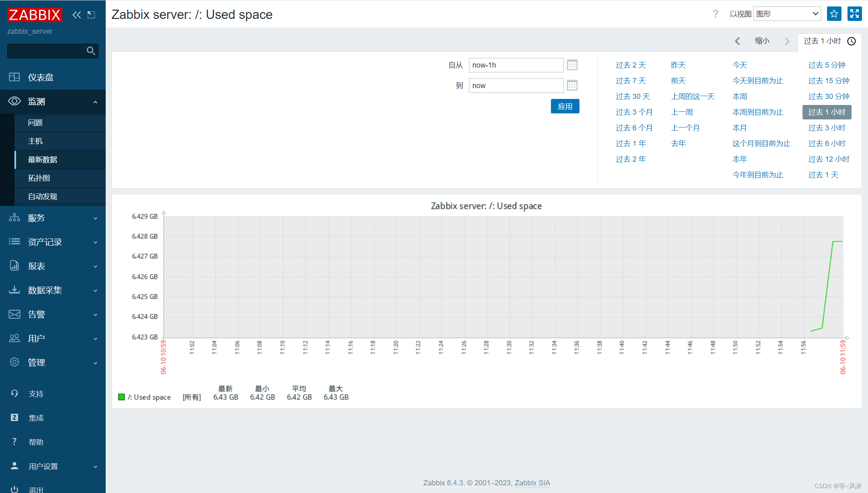Select the 过去 30 分钟 time range
868x493 pixels.
click(x=828, y=96)
